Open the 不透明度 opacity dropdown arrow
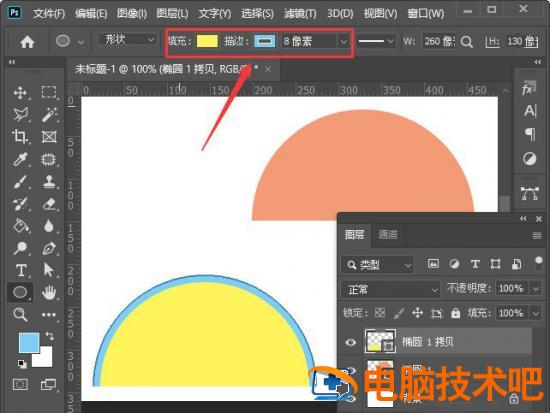550x413 pixels. pyautogui.click(x=536, y=289)
